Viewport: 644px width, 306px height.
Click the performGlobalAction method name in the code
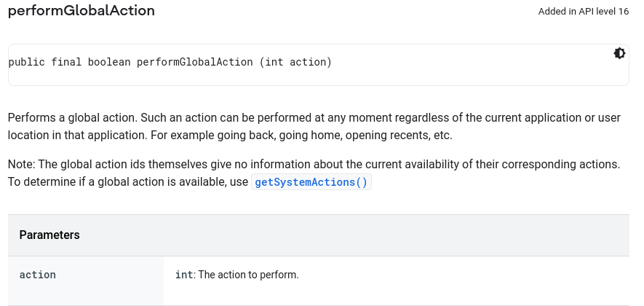195,62
